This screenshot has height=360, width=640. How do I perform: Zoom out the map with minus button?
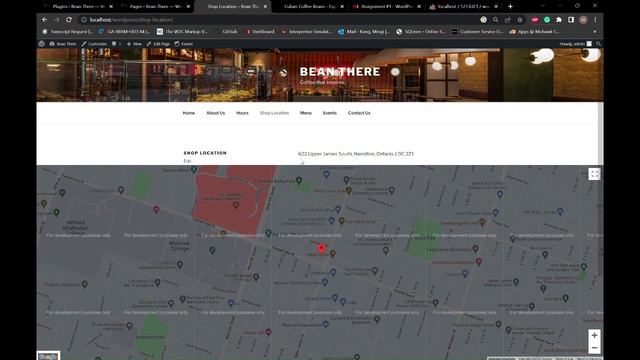click(x=594, y=347)
